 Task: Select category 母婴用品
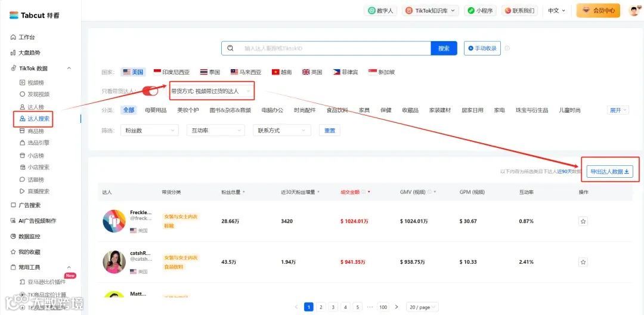pyautogui.click(x=156, y=110)
